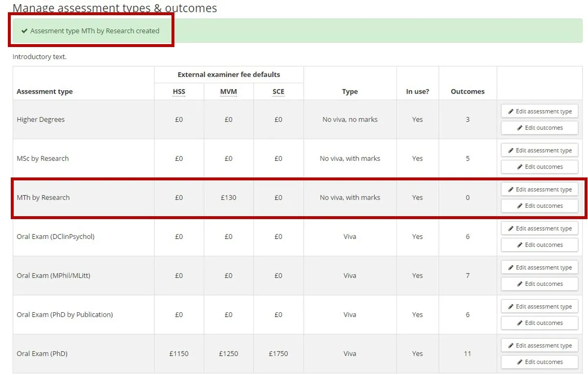This screenshot has height=375, width=588.
Task: Select the MTh by Research row name
Action: (x=43, y=198)
